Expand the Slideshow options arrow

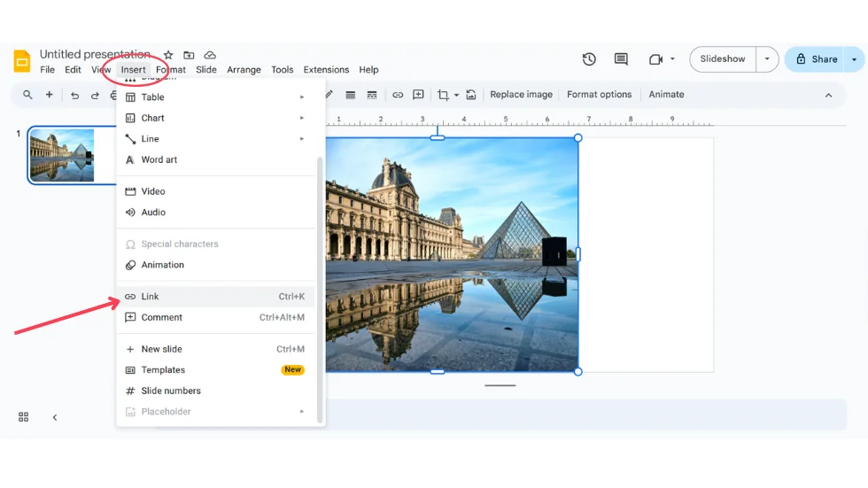coord(767,59)
